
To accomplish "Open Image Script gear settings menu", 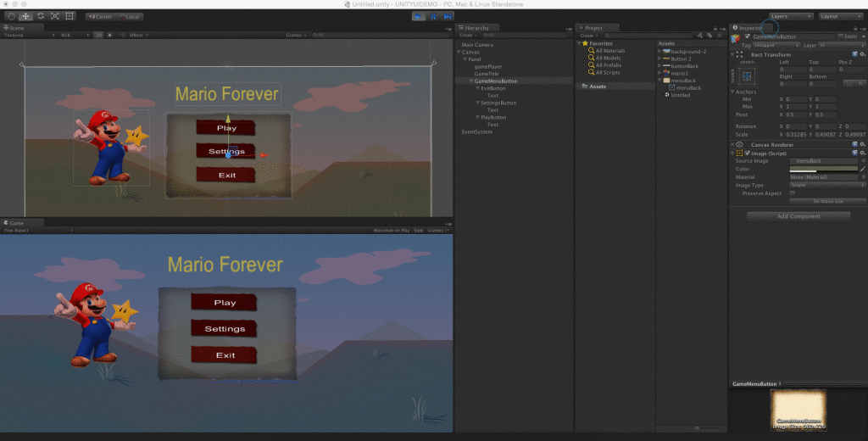I will [x=862, y=153].
